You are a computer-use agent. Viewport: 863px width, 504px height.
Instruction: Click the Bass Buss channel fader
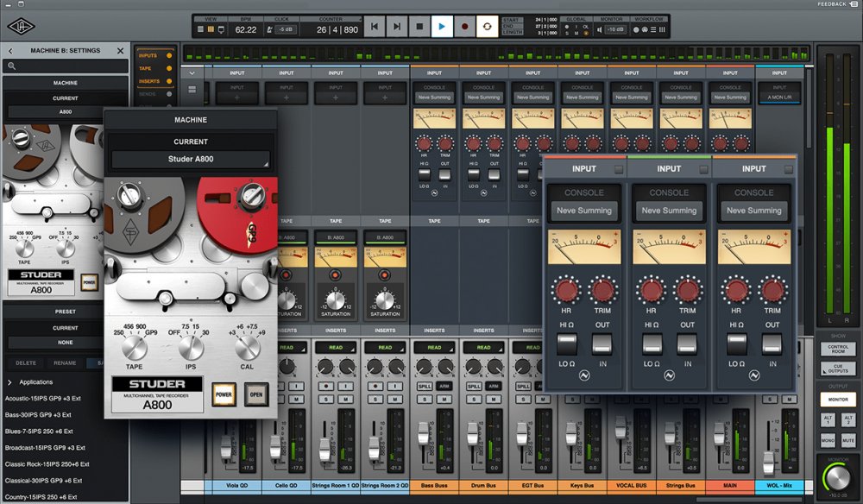click(423, 432)
